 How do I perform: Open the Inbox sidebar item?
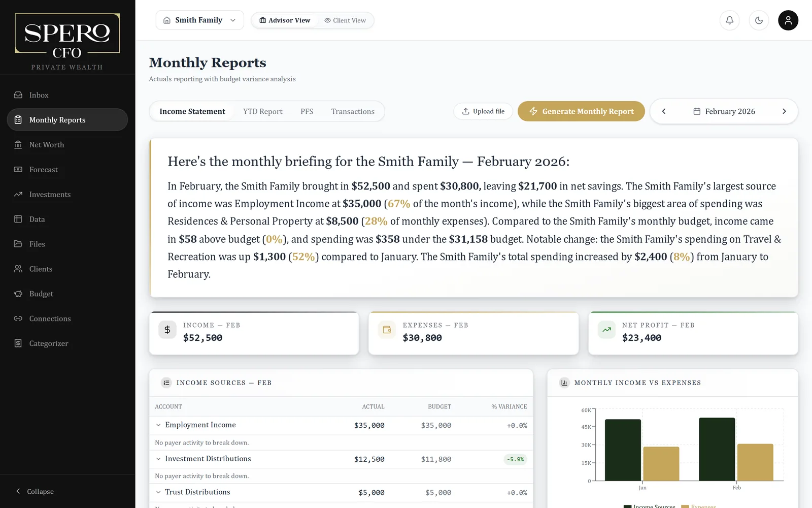(x=67, y=95)
